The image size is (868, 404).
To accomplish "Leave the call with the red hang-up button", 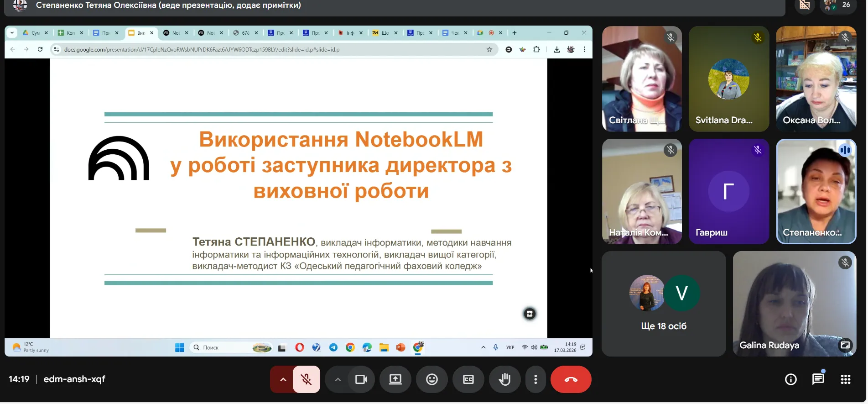I will (571, 379).
